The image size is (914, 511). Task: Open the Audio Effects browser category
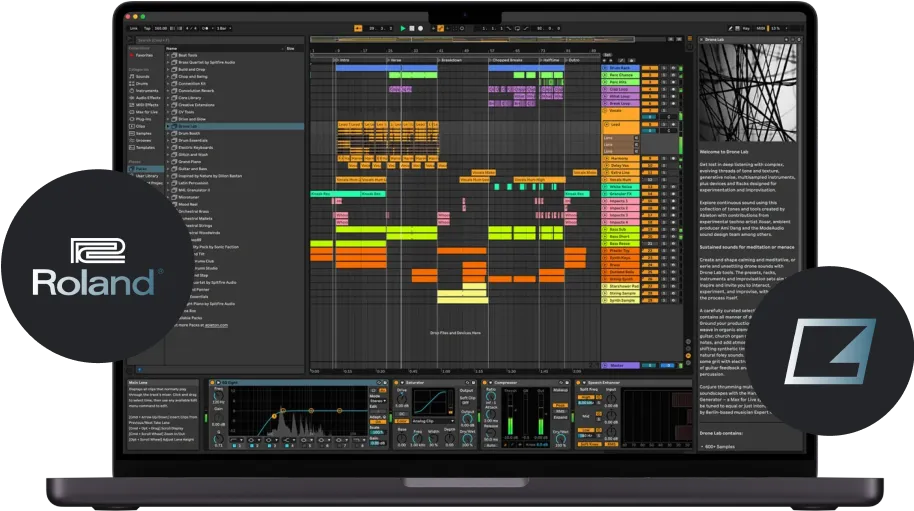(146, 97)
